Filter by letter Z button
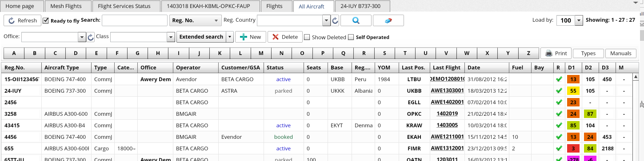 528,53
